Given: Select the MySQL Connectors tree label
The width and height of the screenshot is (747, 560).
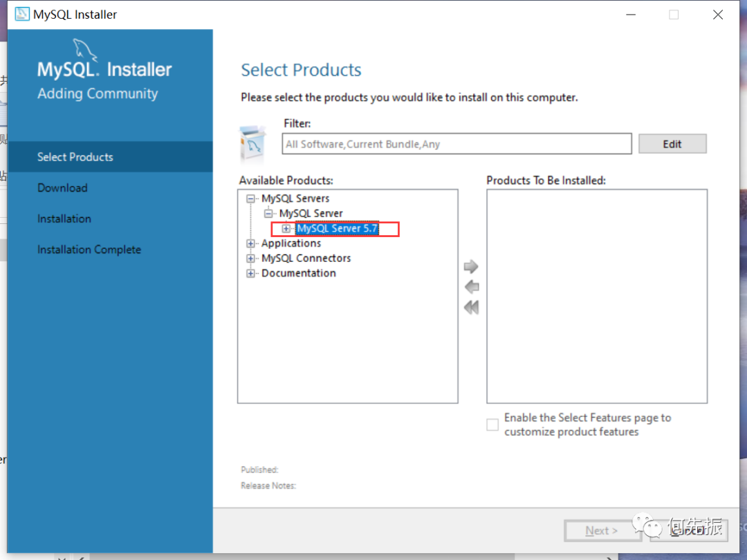Looking at the screenshot, I should (306, 258).
